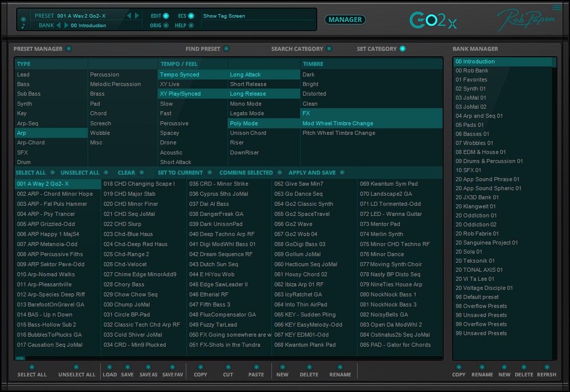Switch to the FIND PRESET view
The width and height of the screenshot is (570, 392).
(227, 49)
